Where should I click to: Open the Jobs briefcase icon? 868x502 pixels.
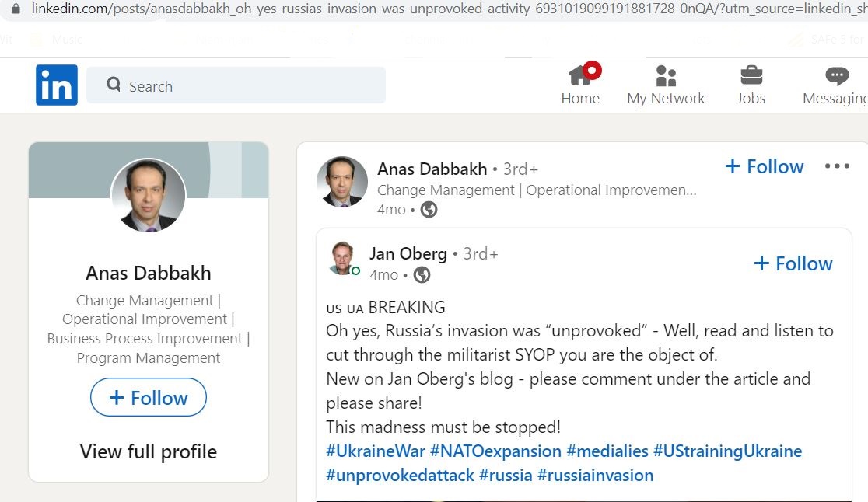click(x=751, y=75)
